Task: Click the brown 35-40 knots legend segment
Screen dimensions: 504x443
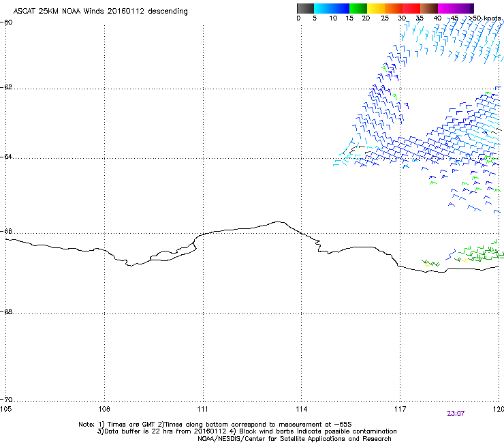Action: tap(429, 8)
